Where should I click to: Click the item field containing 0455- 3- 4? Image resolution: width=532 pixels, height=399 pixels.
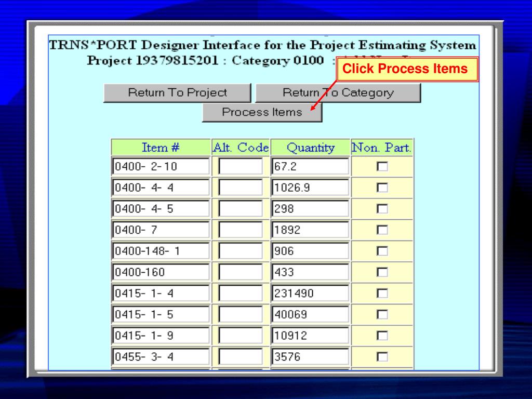click(x=161, y=356)
